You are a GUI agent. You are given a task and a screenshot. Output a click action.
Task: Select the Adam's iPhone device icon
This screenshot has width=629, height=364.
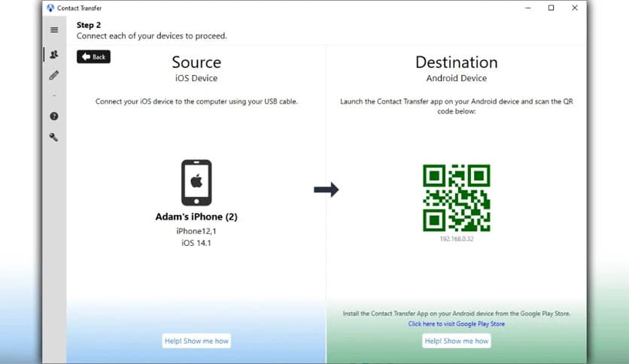click(196, 183)
